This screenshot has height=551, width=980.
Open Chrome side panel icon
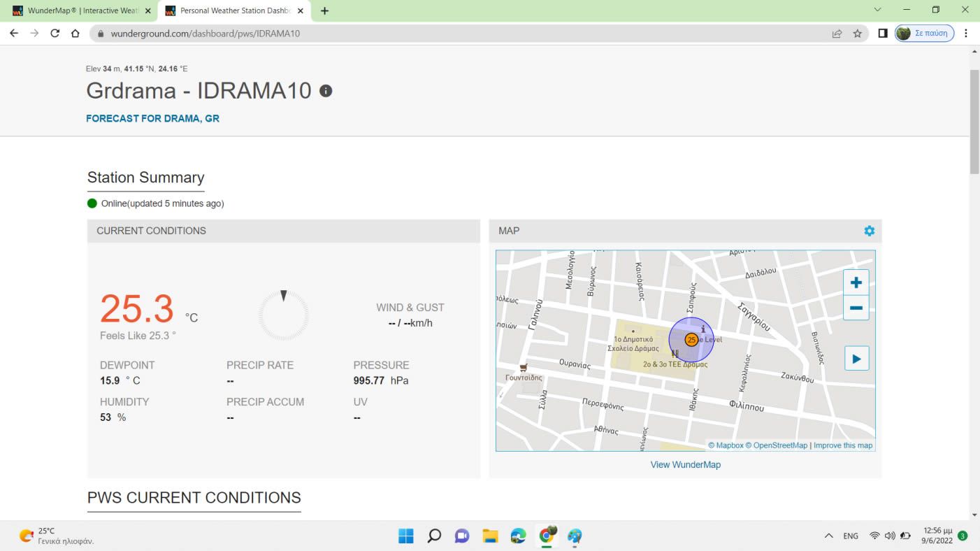pos(882,33)
